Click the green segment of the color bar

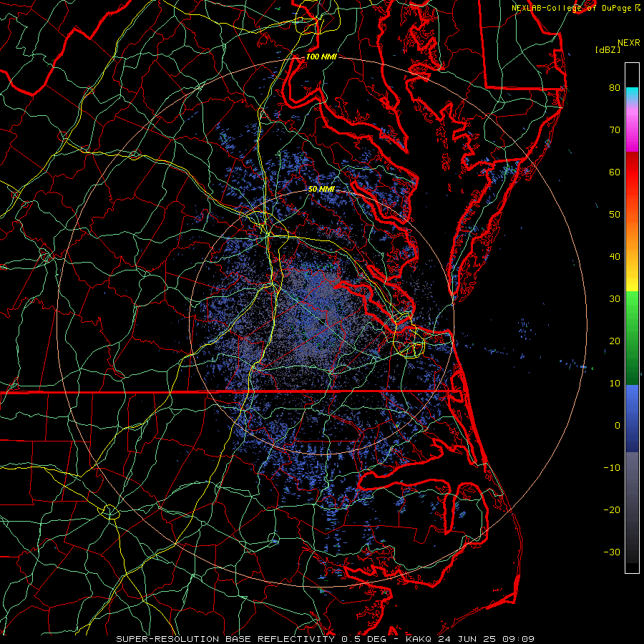632,338
